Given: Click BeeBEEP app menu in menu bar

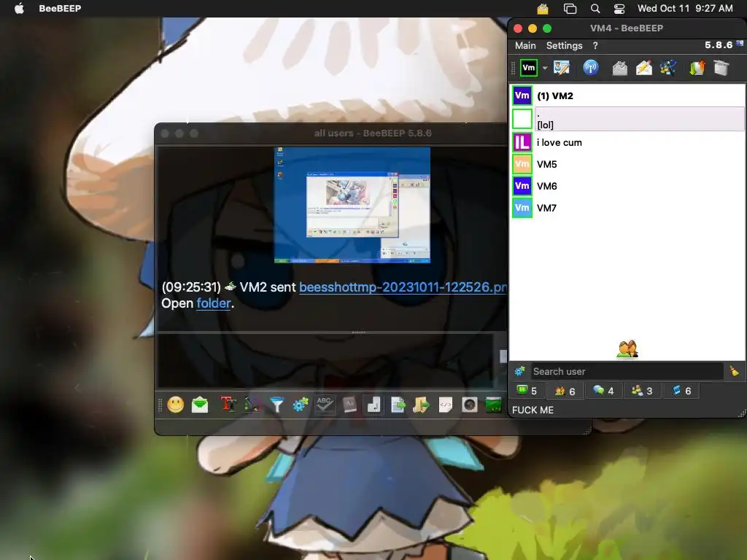Looking at the screenshot, I should pyautogui.click(x=60, y=9).
